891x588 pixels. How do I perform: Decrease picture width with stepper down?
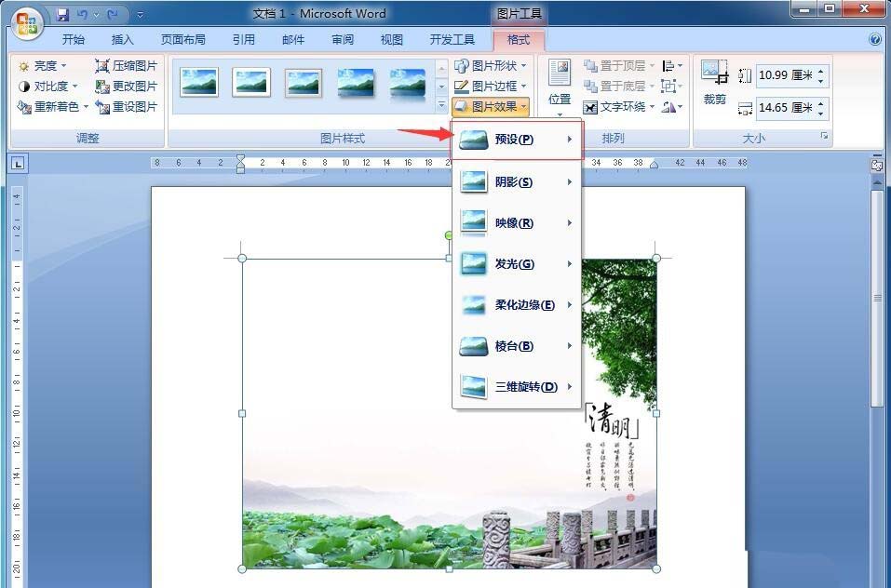821,114
